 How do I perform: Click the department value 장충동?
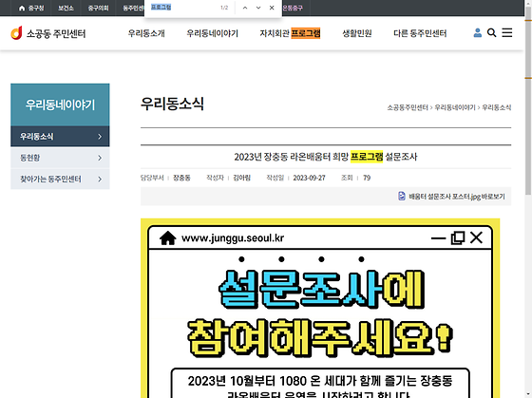(181, 178)
